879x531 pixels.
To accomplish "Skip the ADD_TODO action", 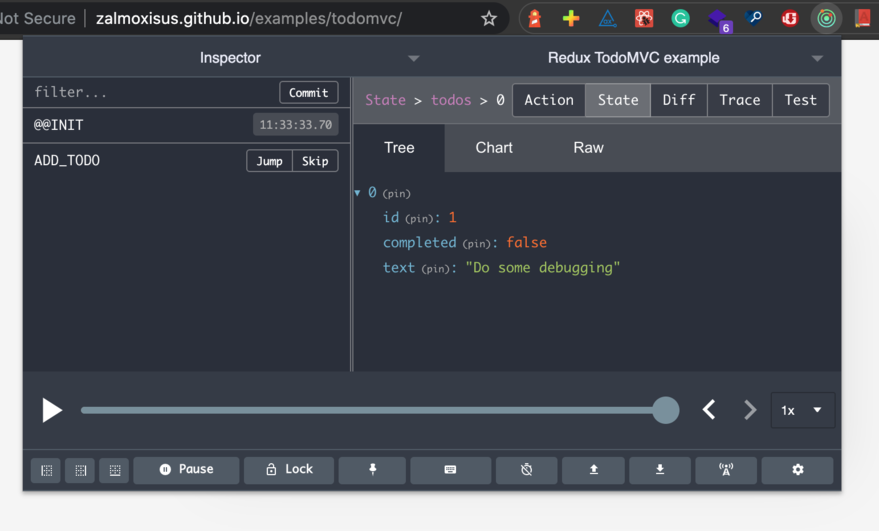I will [x=315, y=161].
